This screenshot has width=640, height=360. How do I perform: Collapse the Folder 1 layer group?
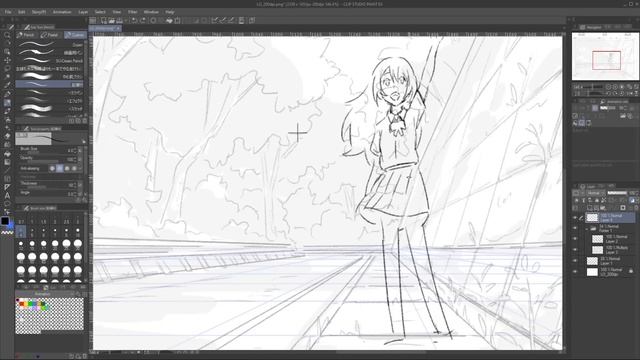(x=587, y=229)
